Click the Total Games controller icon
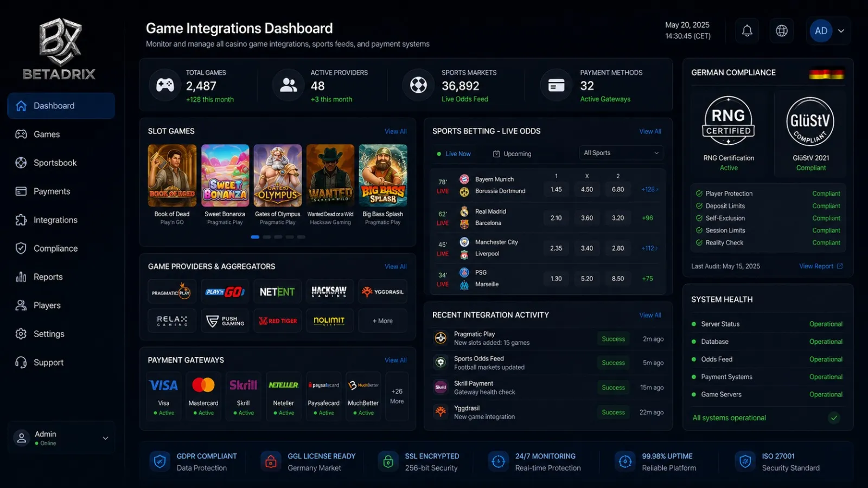The width and height of the screenshot is (868, 488). pos(165,85)
